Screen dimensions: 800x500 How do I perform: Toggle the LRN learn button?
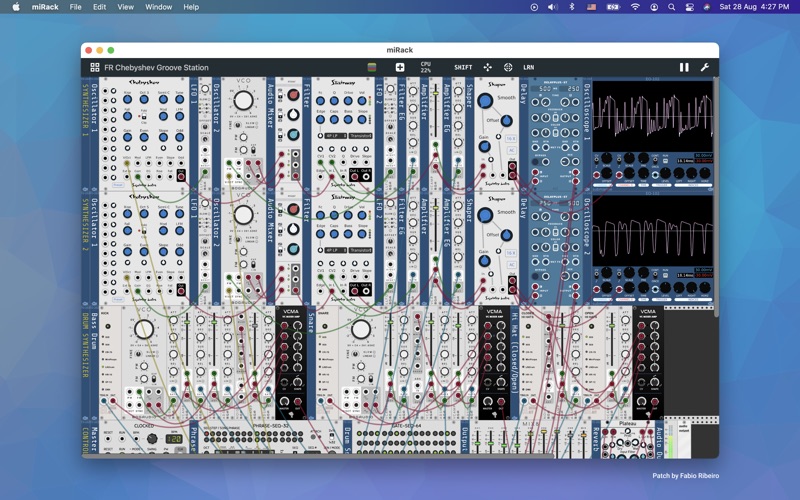(x=529, y=67)
